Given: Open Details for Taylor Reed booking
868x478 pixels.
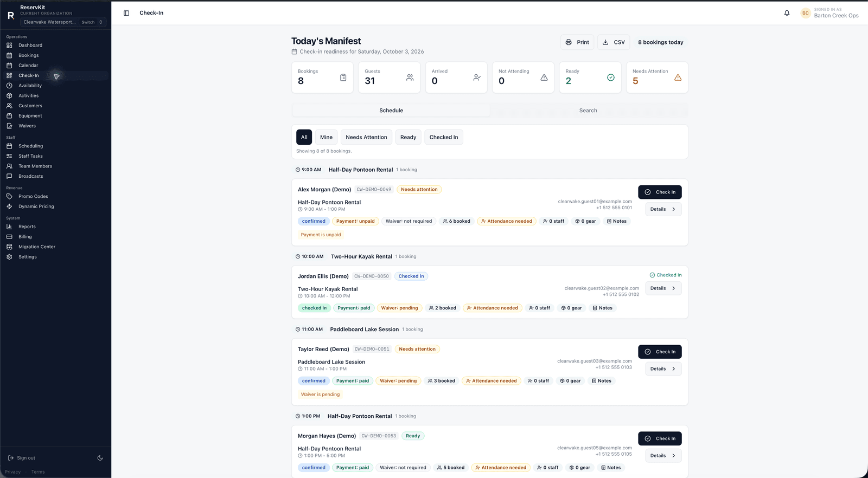Looking at the screenshot, I should coord(663,369).
